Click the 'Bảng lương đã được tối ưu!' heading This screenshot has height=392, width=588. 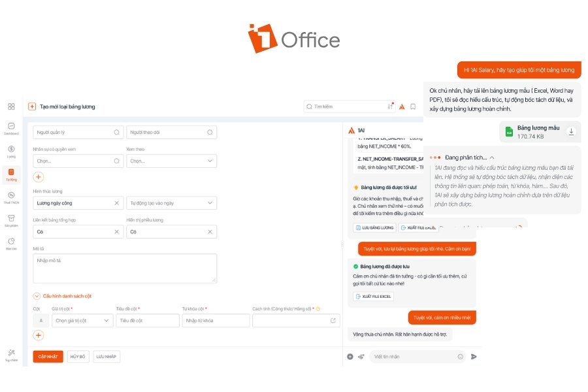tap(389, 188)
